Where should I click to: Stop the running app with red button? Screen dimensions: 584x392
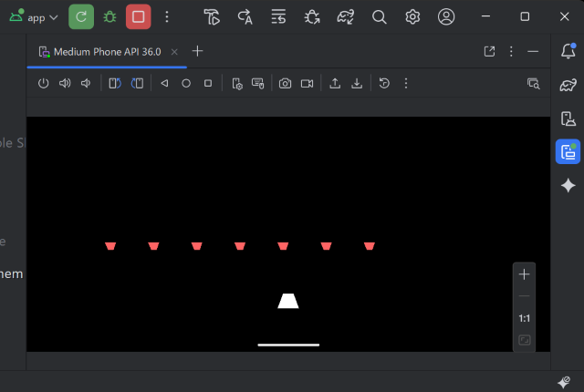click(x=138, y=16)
